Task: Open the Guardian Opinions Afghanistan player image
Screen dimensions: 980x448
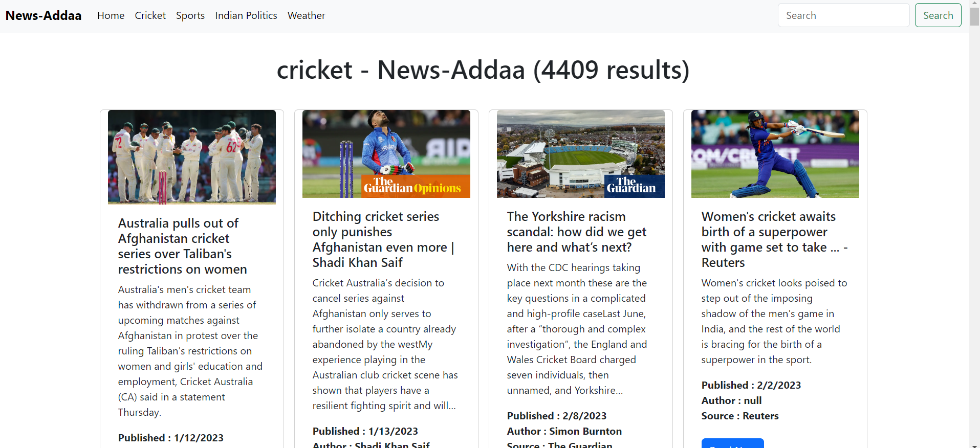Action: pos(386,154)
